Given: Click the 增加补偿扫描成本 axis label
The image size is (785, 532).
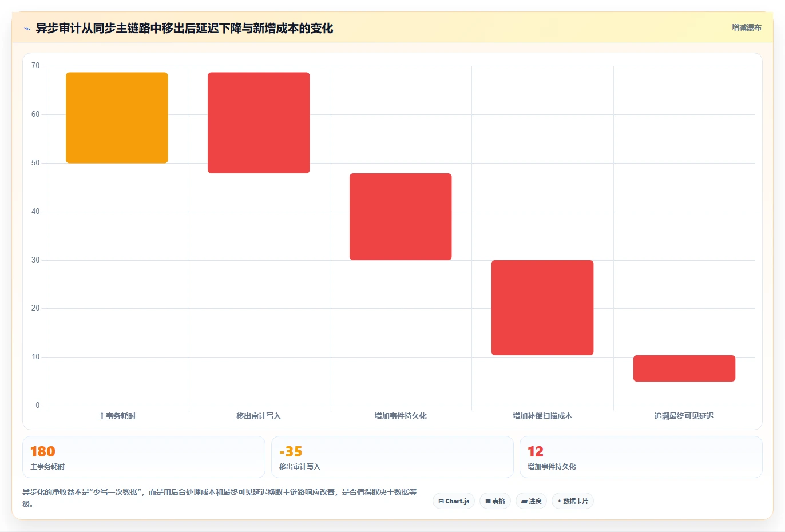Looking at the screenshot, I should (542, 416).
